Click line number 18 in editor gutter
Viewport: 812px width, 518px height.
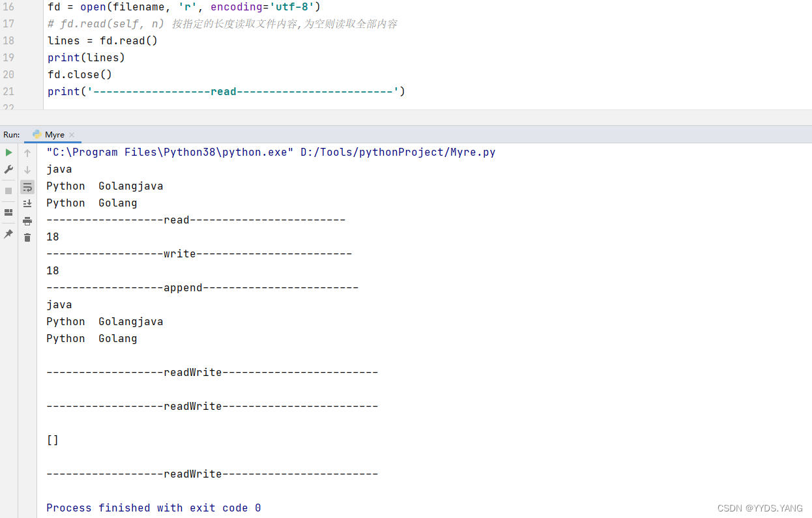(x=8, y=40)
